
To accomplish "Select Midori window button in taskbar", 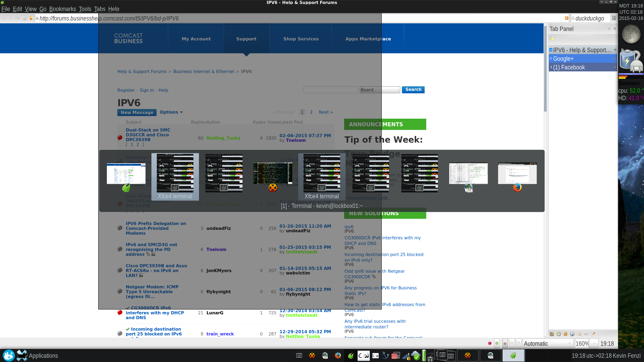I will (513, 356).
